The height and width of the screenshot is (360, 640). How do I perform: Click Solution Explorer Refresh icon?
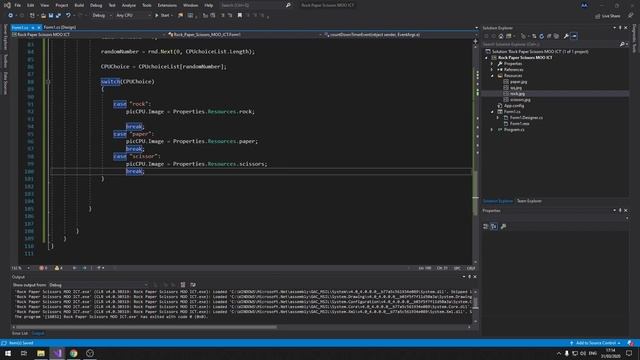point(541,36)
